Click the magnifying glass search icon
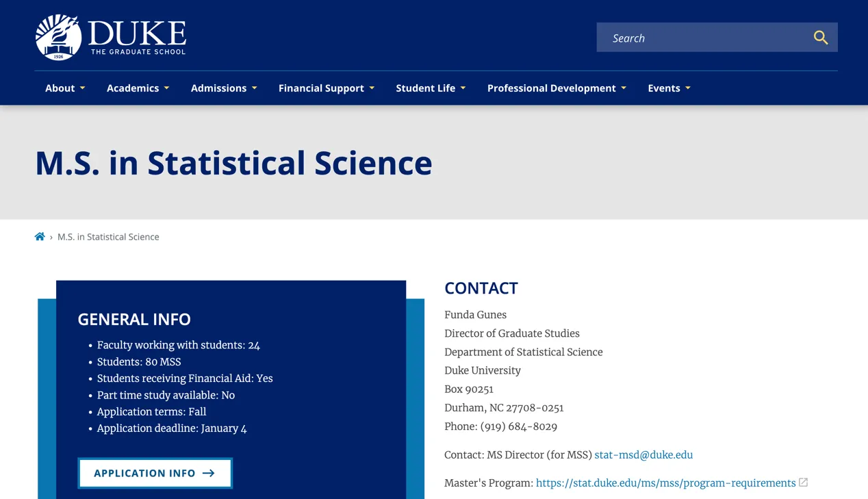The image size is (868, 499). pyautogui.click(x=820, y=38)
